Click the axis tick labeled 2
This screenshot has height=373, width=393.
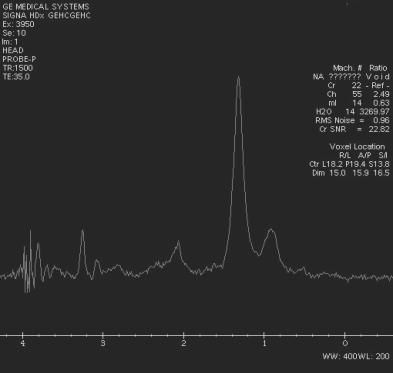pos(184,343)
